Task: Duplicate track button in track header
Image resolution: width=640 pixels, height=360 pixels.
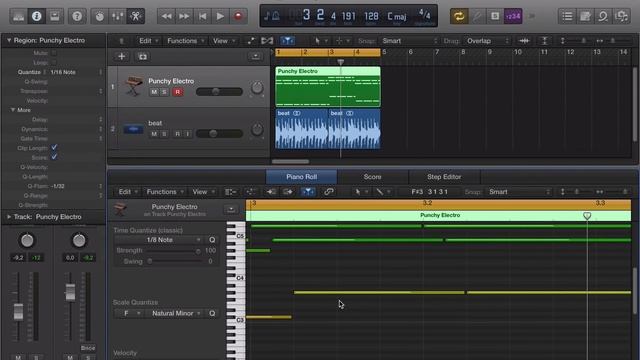Action: 142,56
